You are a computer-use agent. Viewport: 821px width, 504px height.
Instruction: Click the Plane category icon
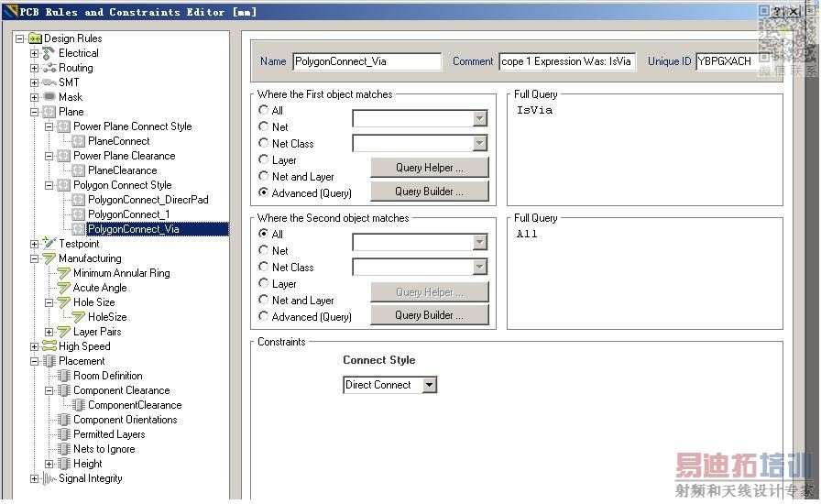[49, 112]
